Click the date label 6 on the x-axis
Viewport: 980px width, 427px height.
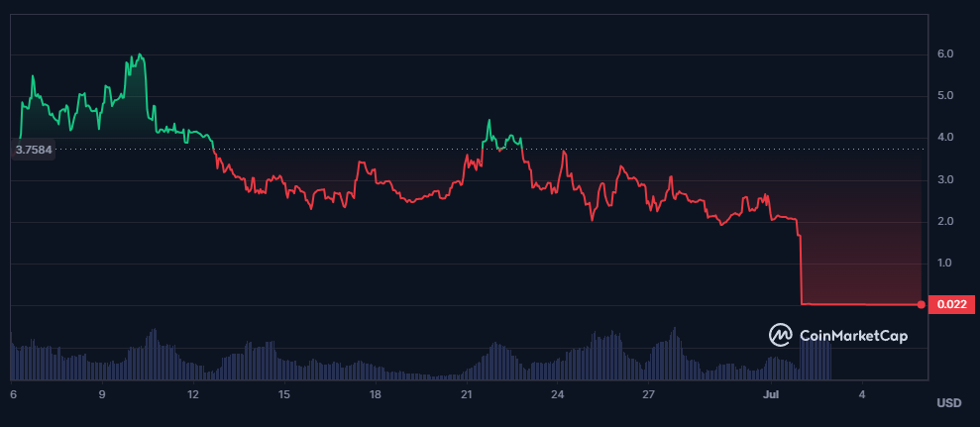pyautogui.click(x=13, y=394)
